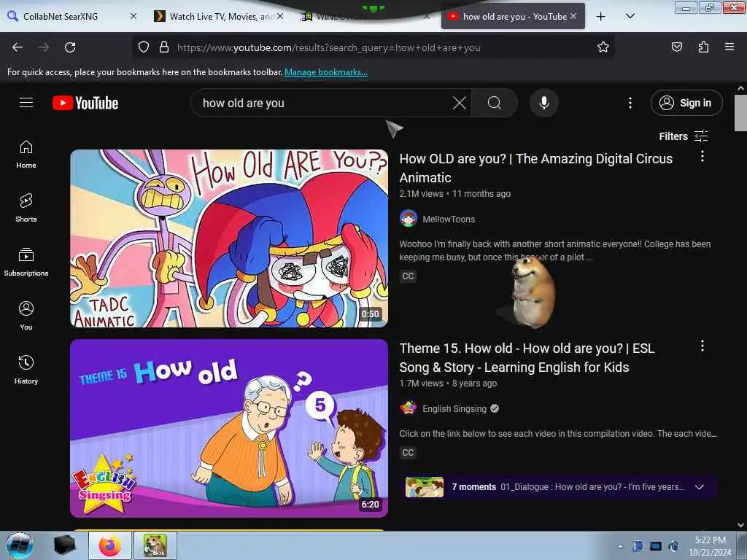Close the YouTube tab
747x560 pixels.
[573, 16]
